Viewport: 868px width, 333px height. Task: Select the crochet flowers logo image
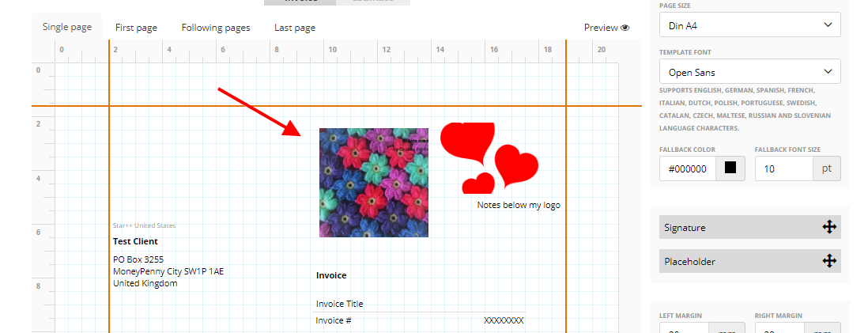tap(374, 183)
